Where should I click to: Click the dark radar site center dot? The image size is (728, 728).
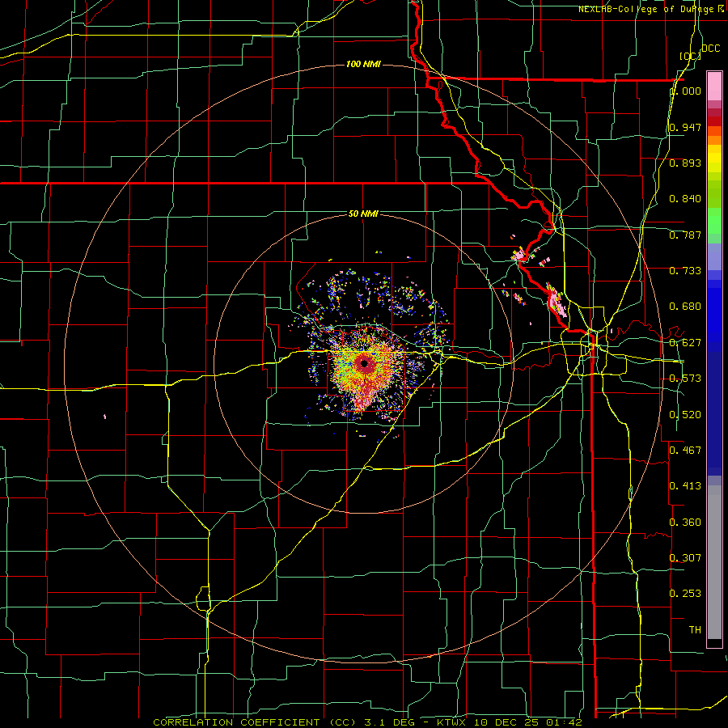365,363
